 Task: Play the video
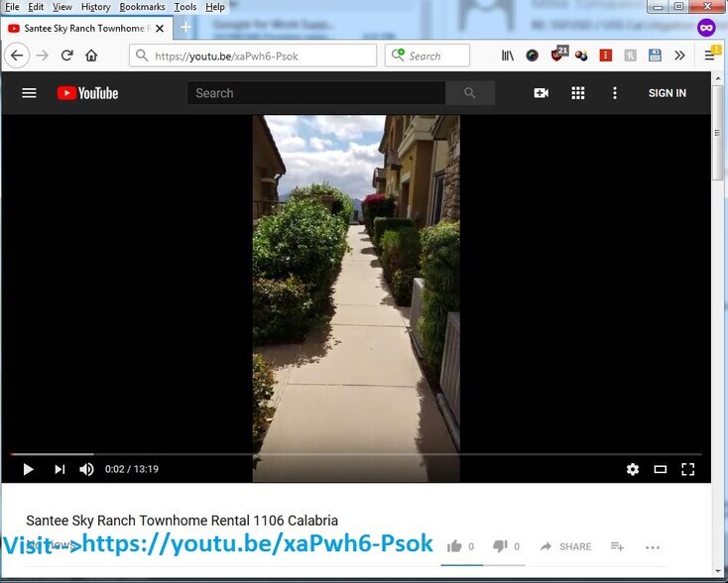point(28,469)
